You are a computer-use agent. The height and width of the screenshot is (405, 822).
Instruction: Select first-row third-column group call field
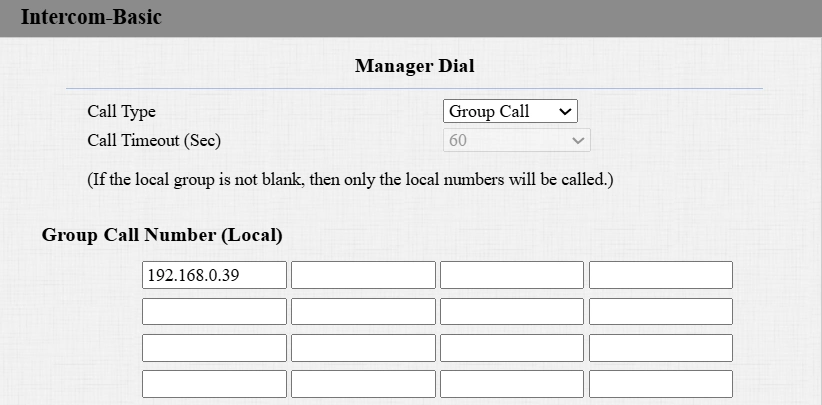click(x=512, y=275)
